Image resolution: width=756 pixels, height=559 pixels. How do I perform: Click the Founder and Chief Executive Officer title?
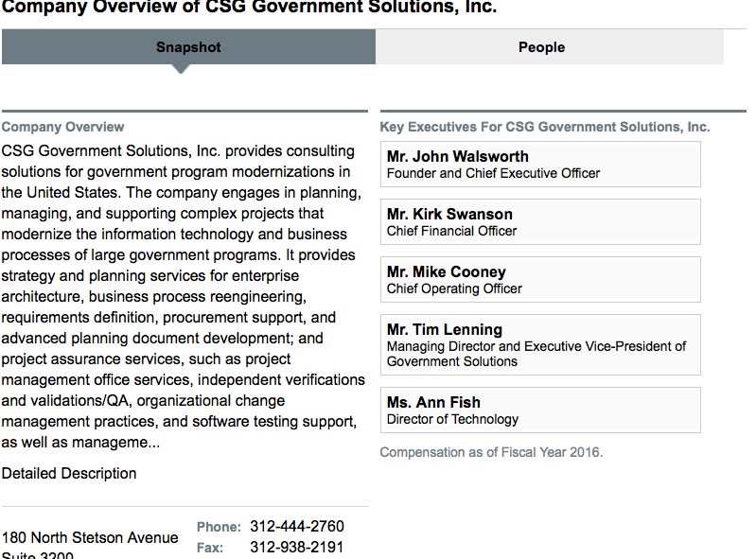493,174
